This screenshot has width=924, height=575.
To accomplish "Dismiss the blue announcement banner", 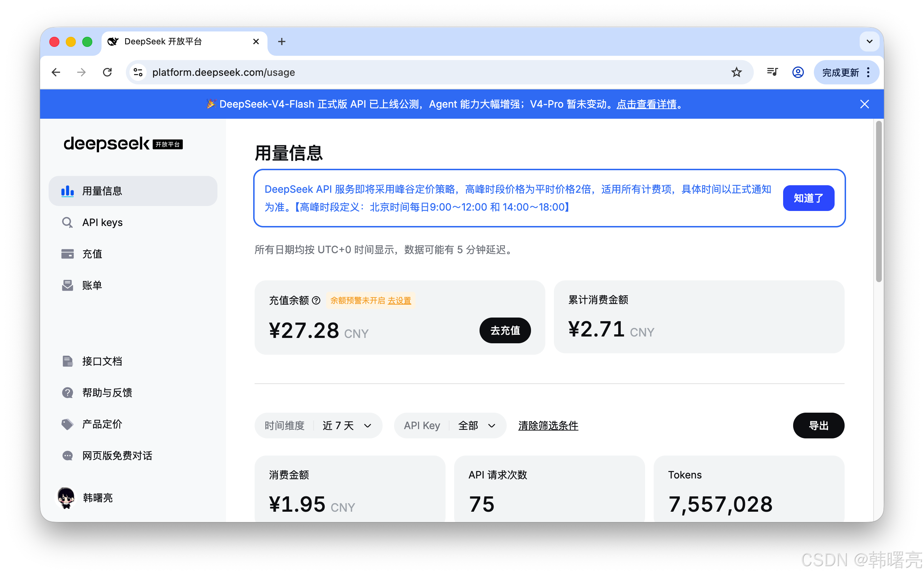I will pyautogui.click(x=864, y=104).
